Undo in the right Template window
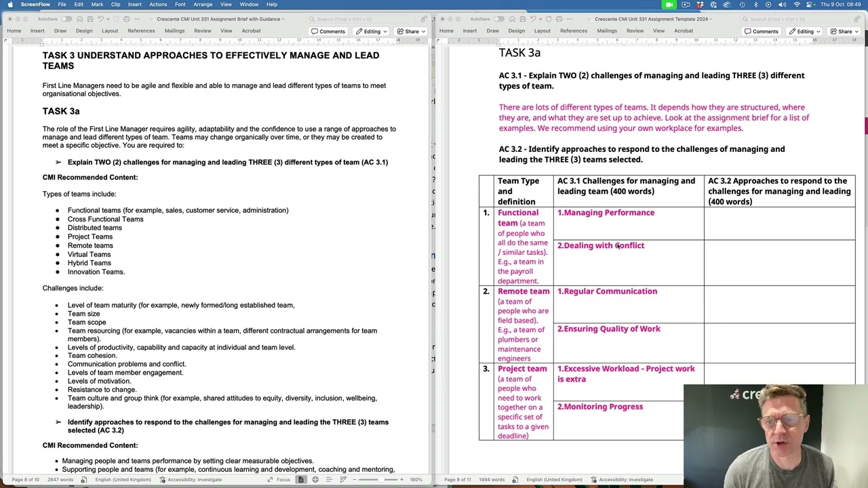 533,19
